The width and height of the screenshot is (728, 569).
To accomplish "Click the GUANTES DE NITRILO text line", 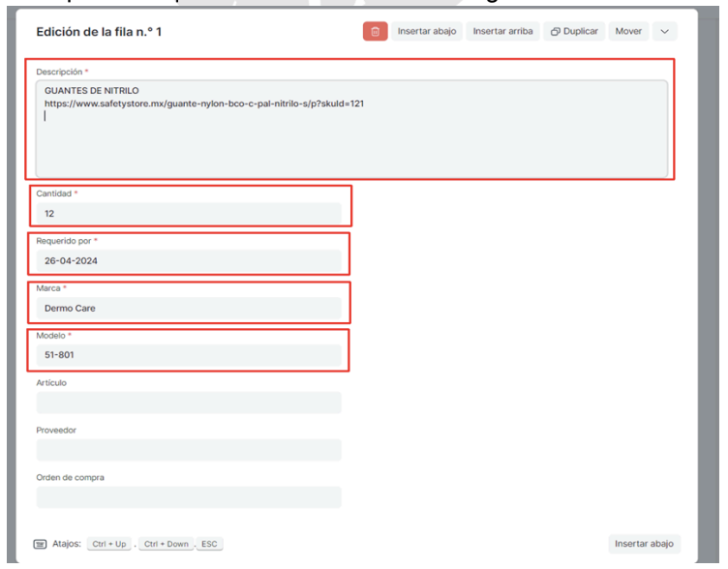I will [x=92, y=91].
